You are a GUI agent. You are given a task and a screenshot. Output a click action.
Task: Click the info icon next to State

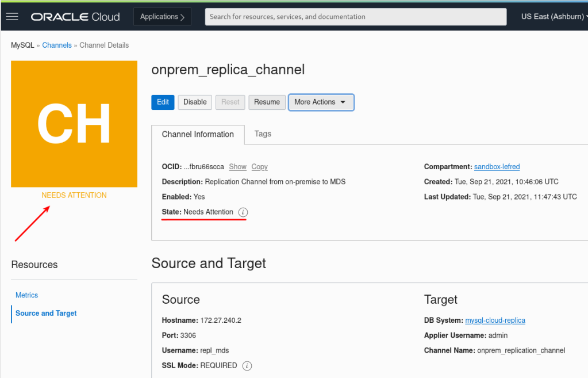tap(243, 212)
